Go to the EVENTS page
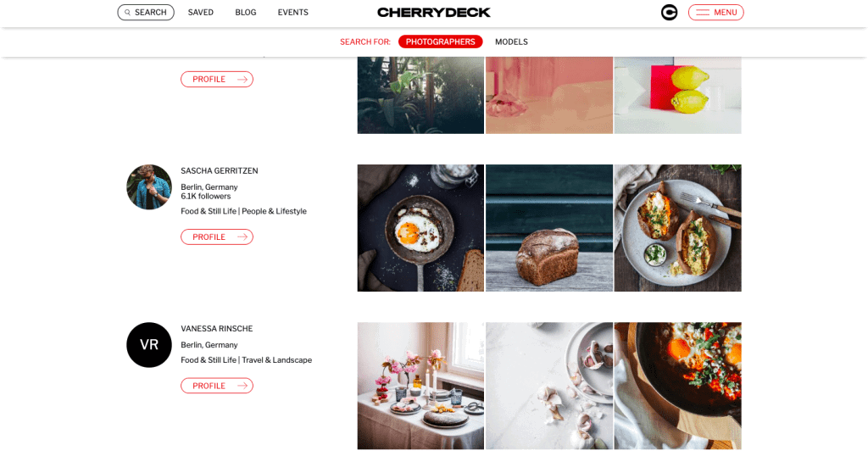 [292, 12]
